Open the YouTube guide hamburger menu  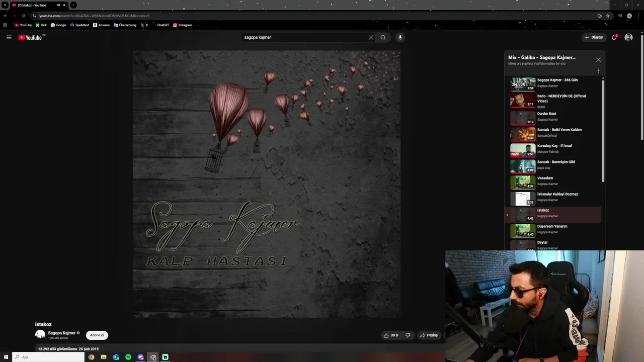[x=9, y=37]
